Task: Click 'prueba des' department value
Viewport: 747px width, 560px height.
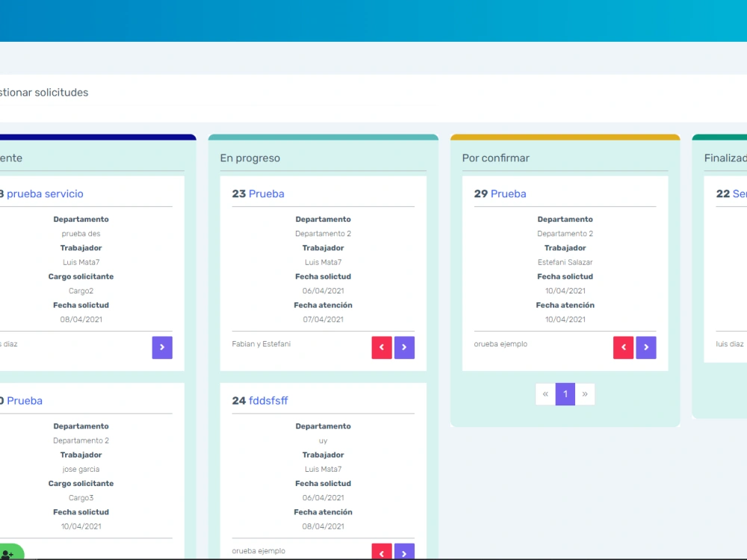Action: click(x=81, y=234)
